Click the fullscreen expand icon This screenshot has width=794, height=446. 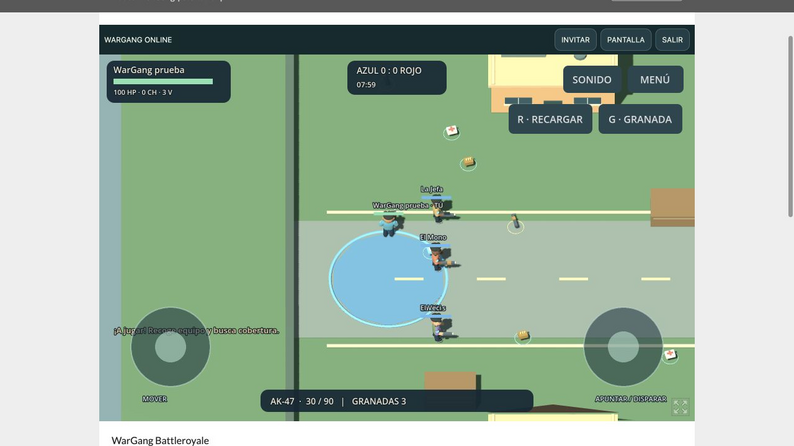680,407
